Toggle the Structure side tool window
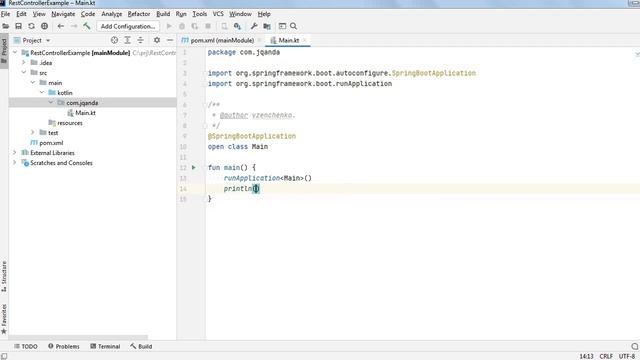Screen dimensions: 640x360 [4, 276]
